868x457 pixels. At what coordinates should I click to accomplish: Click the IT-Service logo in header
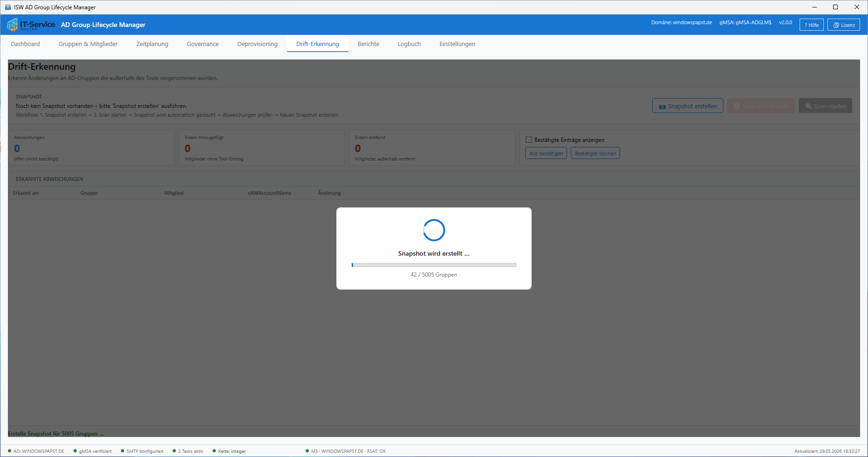31,25
